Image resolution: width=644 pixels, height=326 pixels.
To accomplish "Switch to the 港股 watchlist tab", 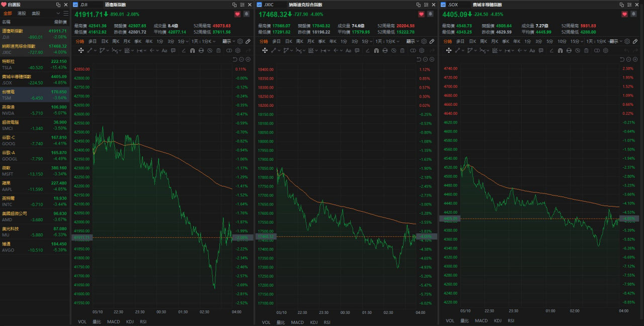I will (22, 14).
